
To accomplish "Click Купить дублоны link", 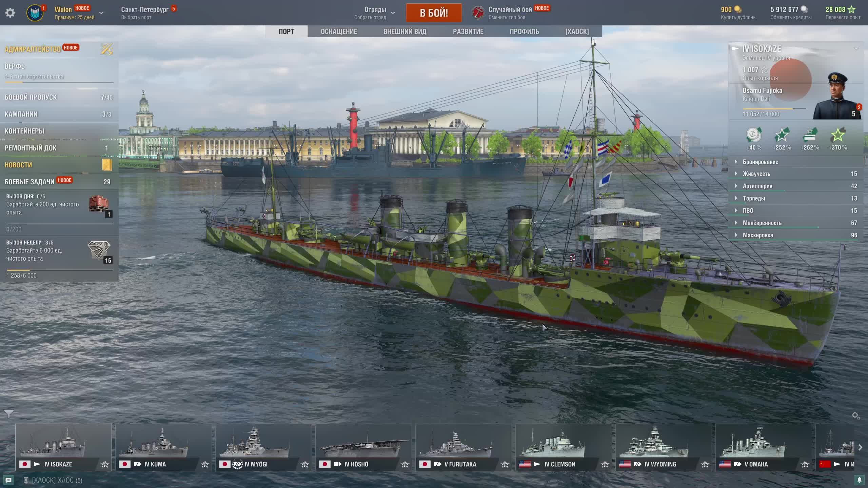I will point(738,18).
